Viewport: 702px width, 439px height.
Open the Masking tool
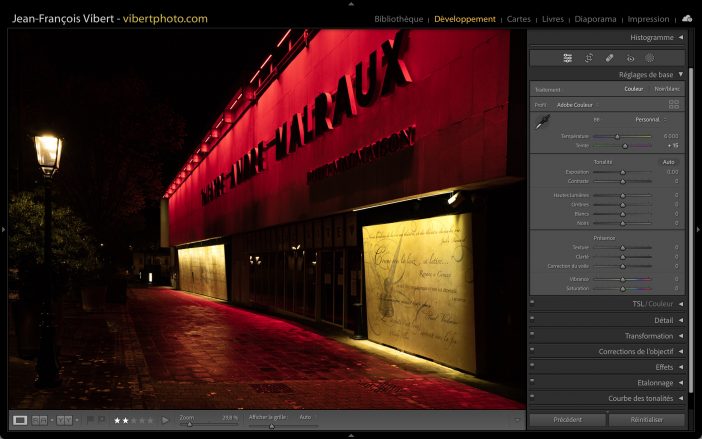[650, 58]
